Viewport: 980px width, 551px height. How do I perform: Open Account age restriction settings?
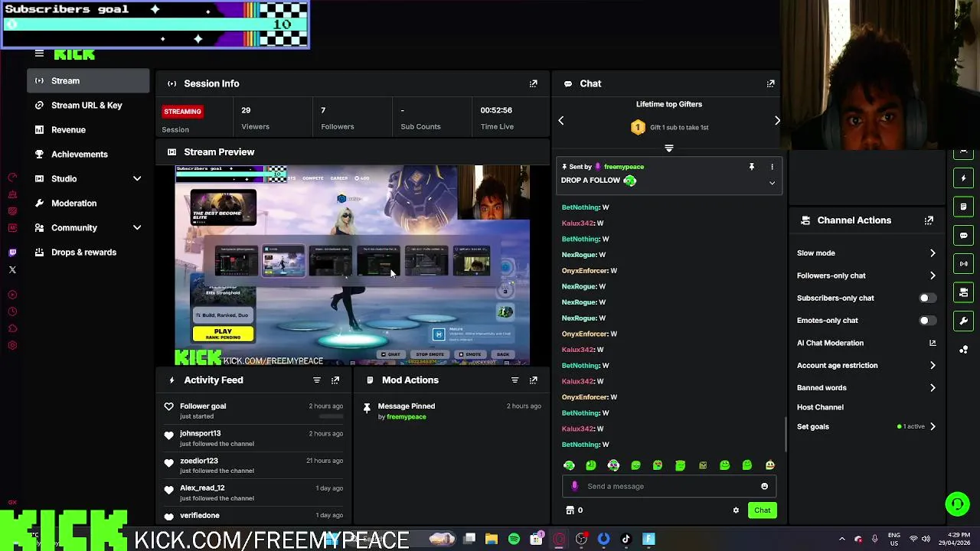[866, 365]
